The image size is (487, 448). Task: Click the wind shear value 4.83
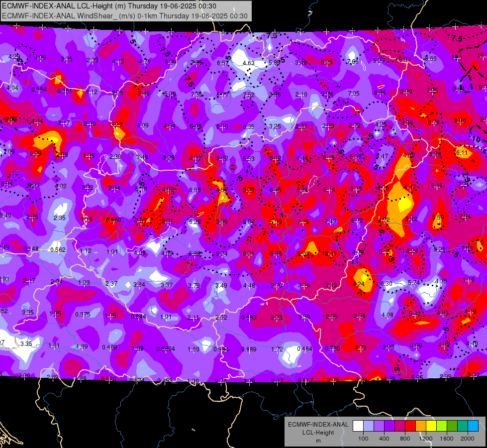443,313
